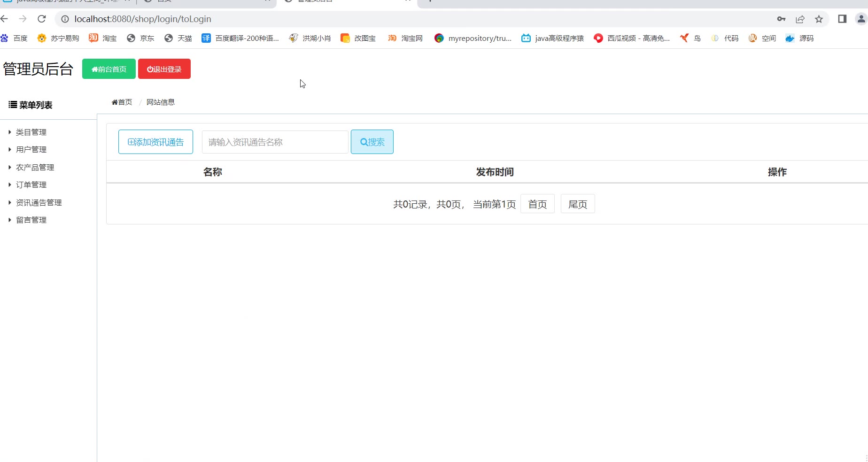
Task: Open the 洪湖小肖 bookmark
Action: coord(310,38)
